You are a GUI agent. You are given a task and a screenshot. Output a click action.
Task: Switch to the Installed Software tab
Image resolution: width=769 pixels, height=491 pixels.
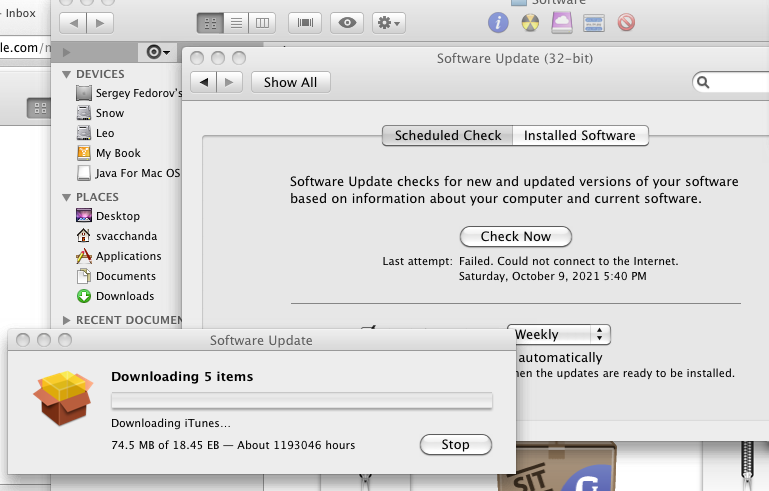pos(580,135)
